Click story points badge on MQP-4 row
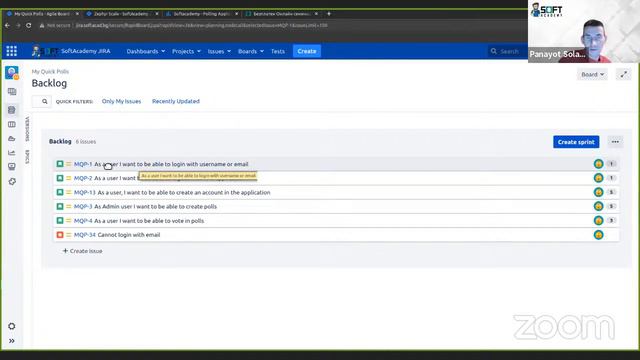Image resolution: width=640 pixels, height=360 pixels. point(611,220)
